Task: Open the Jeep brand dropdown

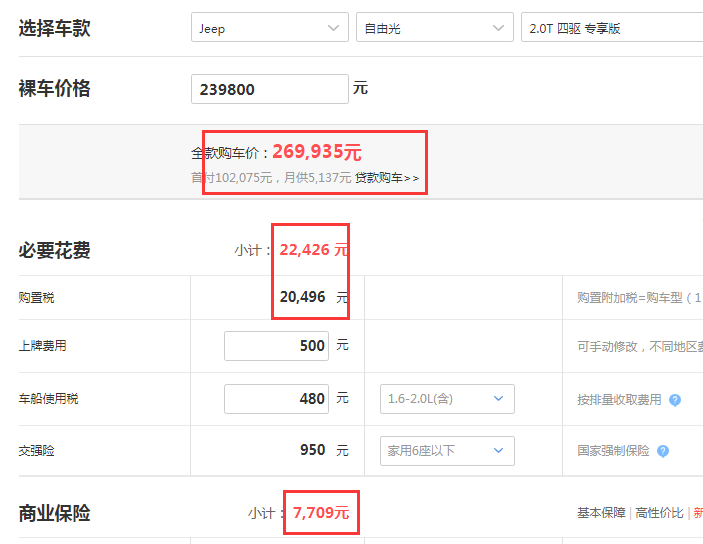Action: [x=269, y=27]
